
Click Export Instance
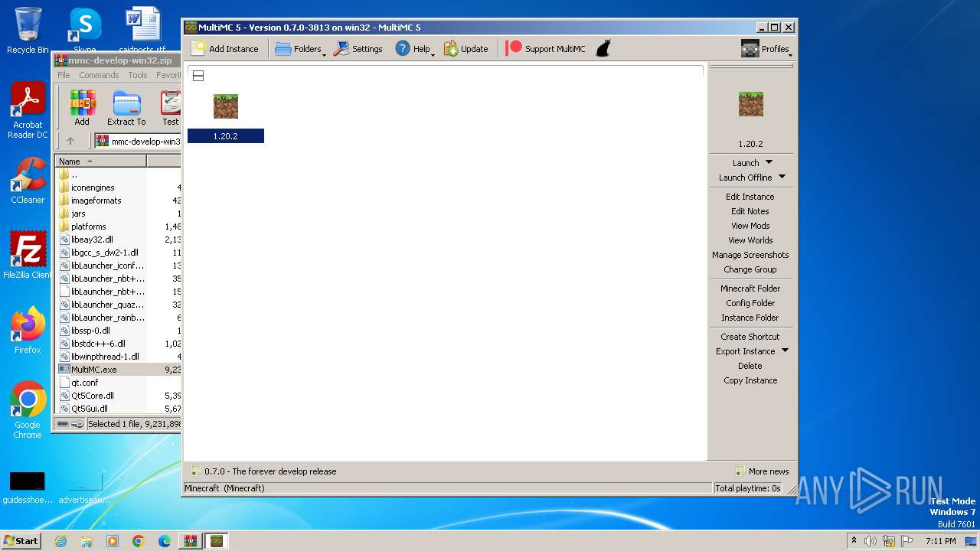coord(745,351)
